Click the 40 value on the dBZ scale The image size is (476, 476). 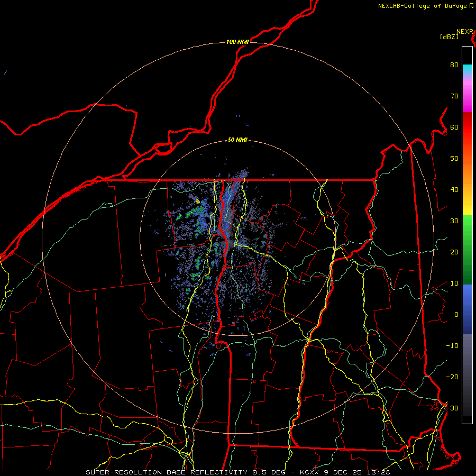point(454,189)
